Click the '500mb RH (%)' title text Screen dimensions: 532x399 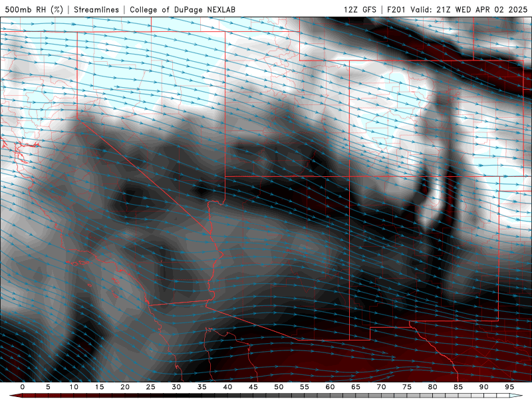pos(34,9)
